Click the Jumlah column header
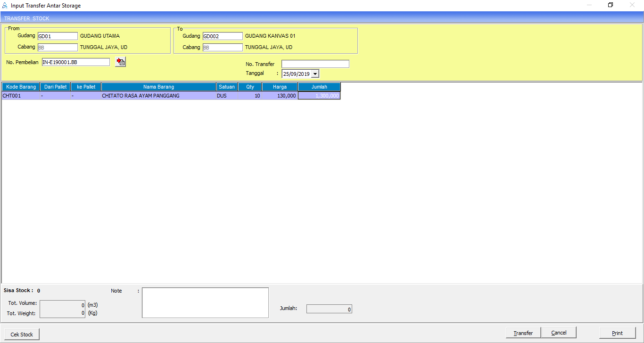 click(x=319, y=87)
